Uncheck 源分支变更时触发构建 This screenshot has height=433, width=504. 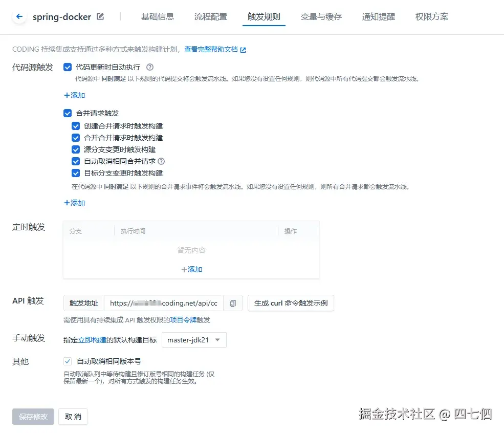[x=76, y=150]
